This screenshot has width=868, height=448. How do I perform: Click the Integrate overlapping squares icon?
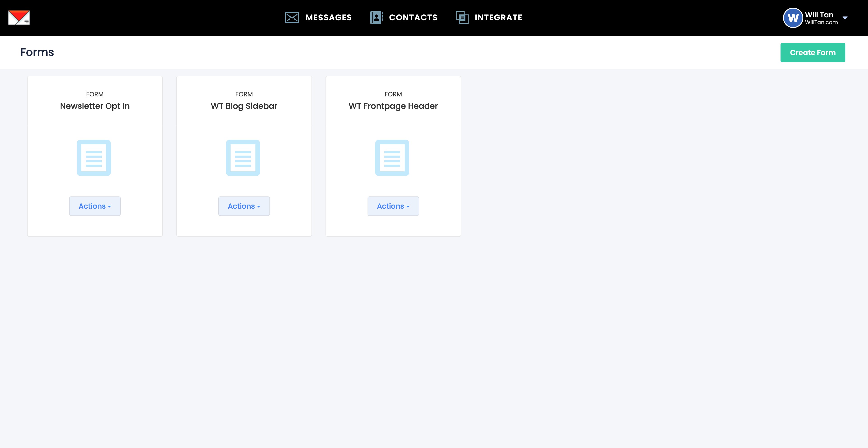pyautogui.click(x=462, y=18)
